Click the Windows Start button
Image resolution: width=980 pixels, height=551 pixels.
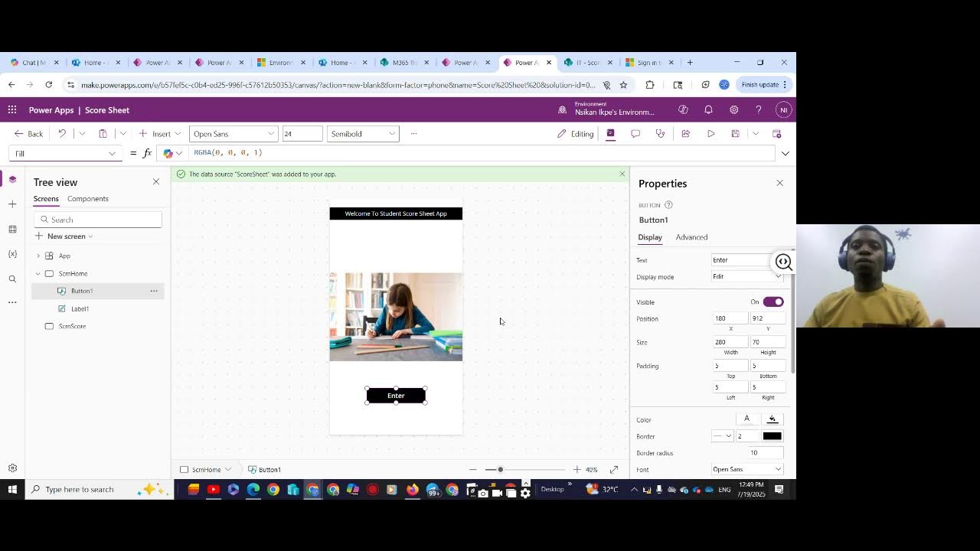[12, 490]
